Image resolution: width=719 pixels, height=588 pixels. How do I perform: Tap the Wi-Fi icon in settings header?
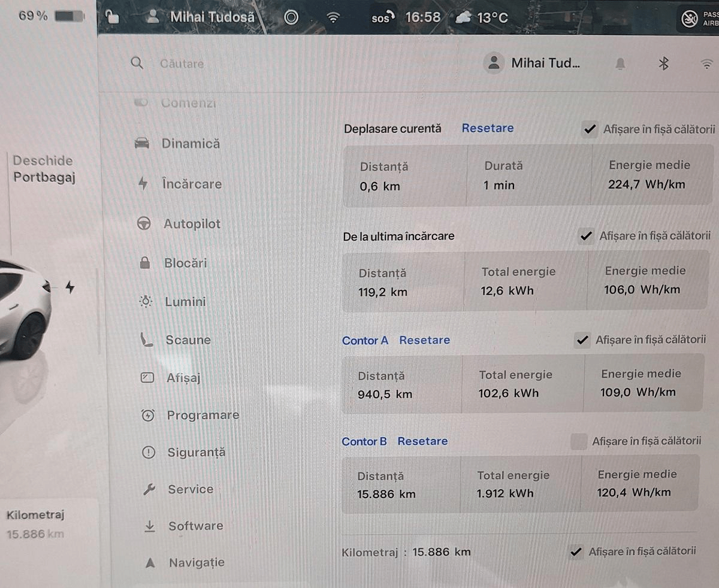coord(707,64)
